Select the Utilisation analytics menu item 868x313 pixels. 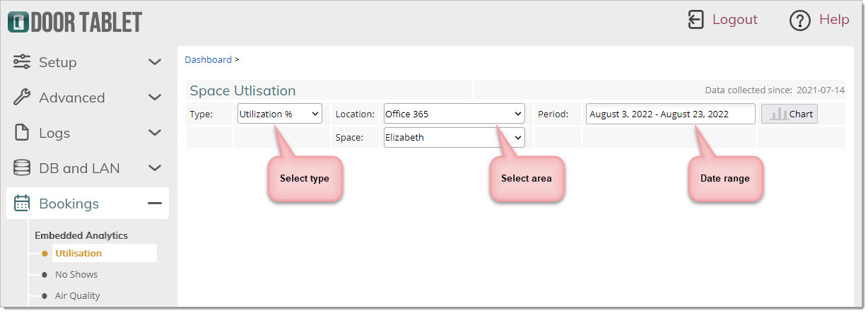point(78,253)
